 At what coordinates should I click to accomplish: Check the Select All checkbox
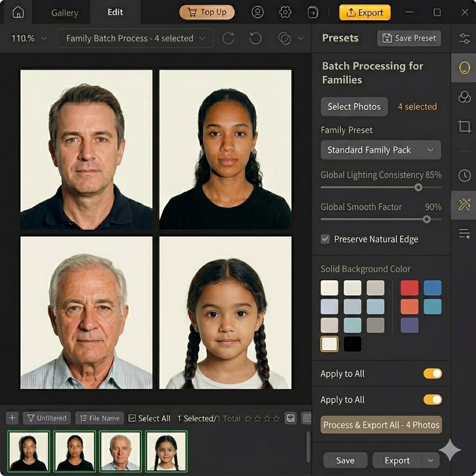point(132,418)
